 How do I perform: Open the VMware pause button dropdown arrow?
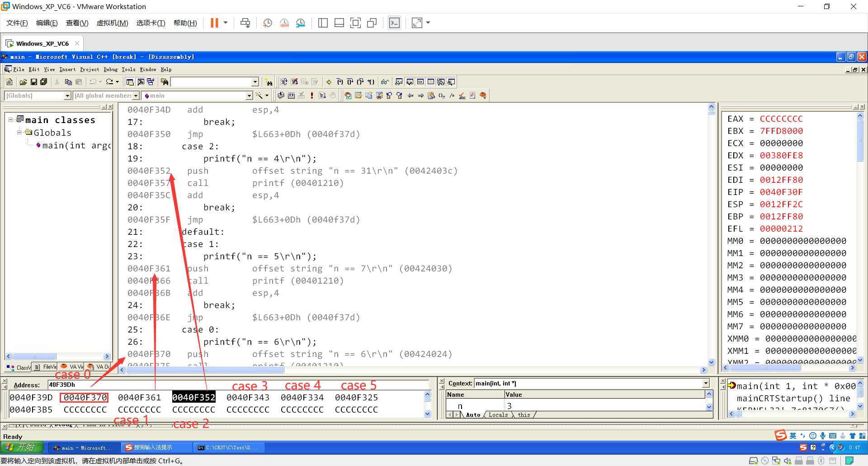(225, 23)
